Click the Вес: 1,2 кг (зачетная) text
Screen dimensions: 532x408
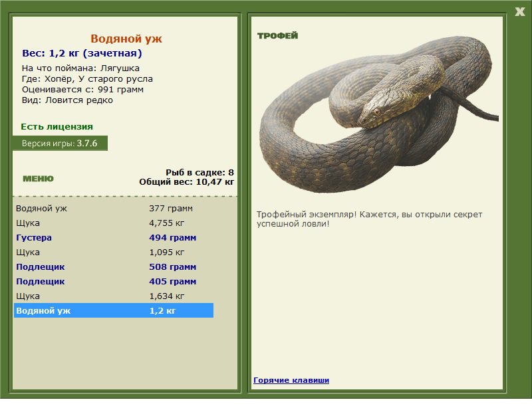82,53
